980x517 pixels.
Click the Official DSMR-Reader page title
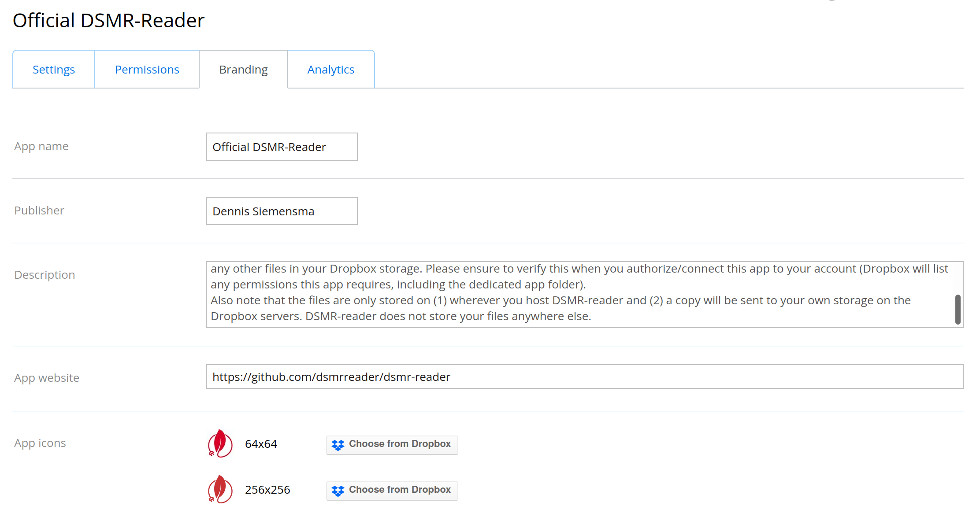click(108, 20)
